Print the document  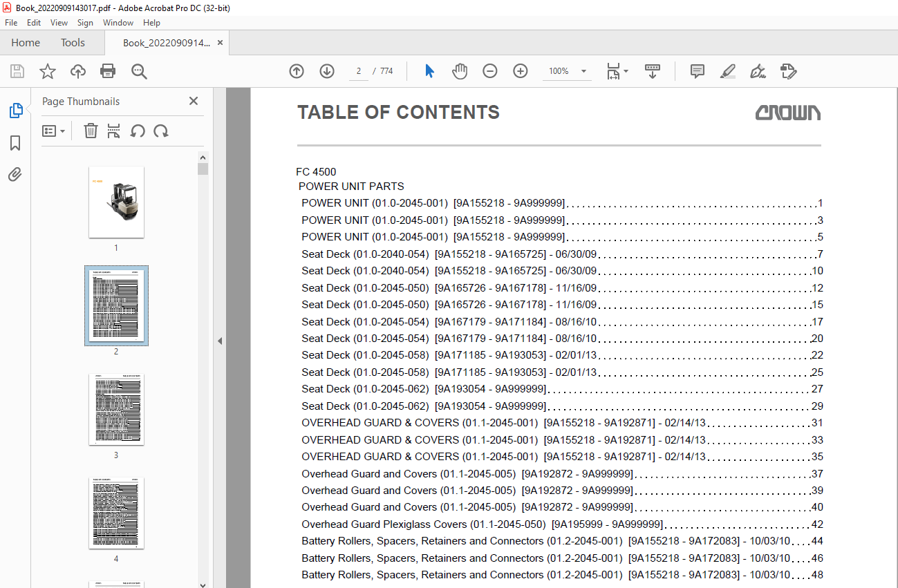(x=108, y=71)
